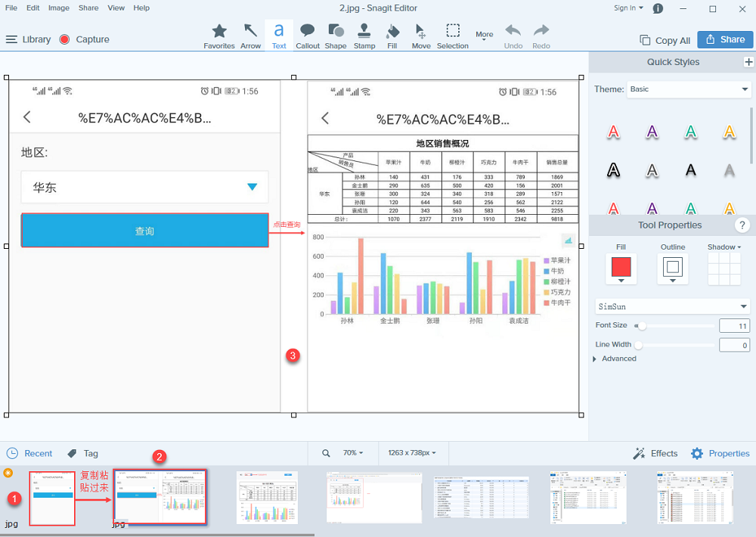The image size is (756, 537).
Task: Select the Favorites star tool
Action: 219,36
